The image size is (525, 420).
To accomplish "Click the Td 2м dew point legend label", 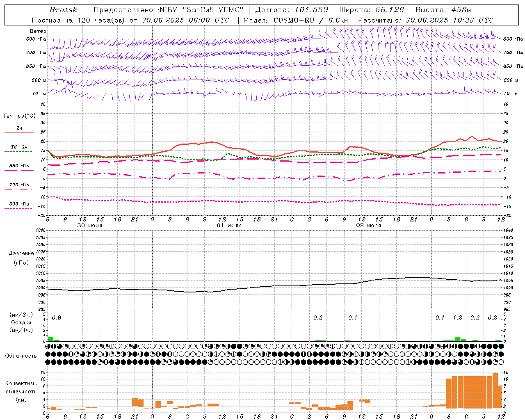I will click(19, 147).
